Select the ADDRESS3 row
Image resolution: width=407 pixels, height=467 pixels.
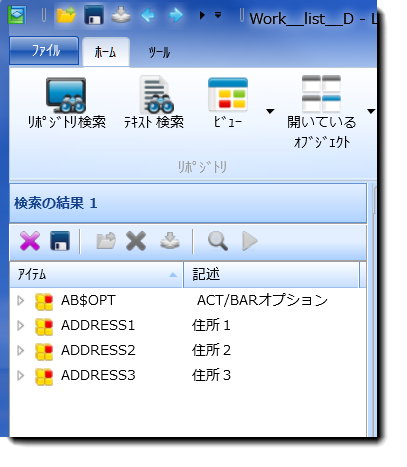tap(188, 375)
